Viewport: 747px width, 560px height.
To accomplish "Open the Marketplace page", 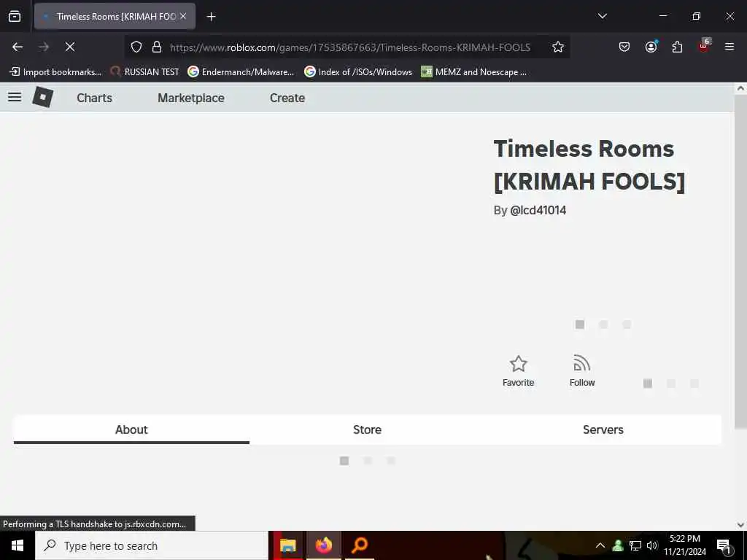I will coord(191,98).
